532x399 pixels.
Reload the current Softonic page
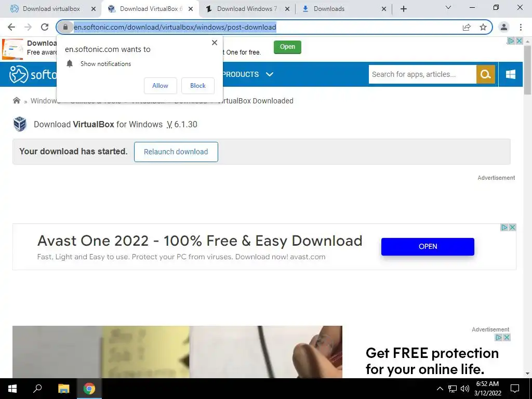pos(45,27)
